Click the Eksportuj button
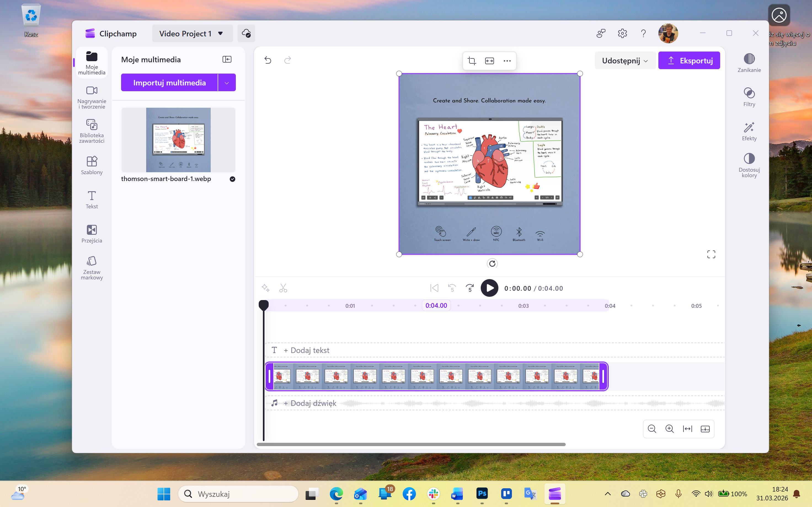The height and width of the screenshot is (507, 812). click(x=689, y=61)
